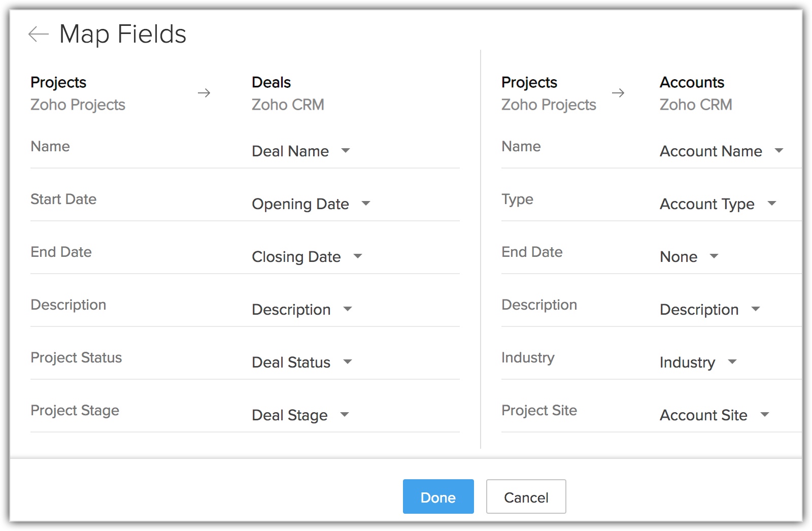Expand the Deal Stage dropdown
Screen dimensions: 812x531
click(x=300, y=415)
